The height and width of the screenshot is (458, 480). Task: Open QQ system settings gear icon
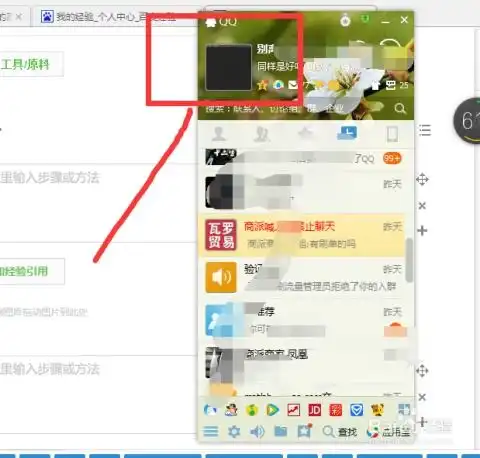click(234, 432)
